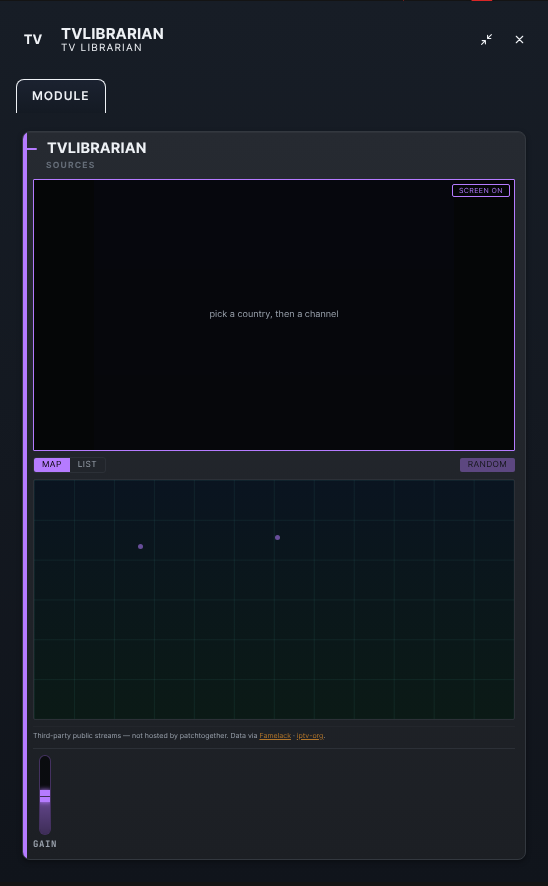Open the iptv-org link
Screen dimensions: 548x886
click(x=310, y=736)
